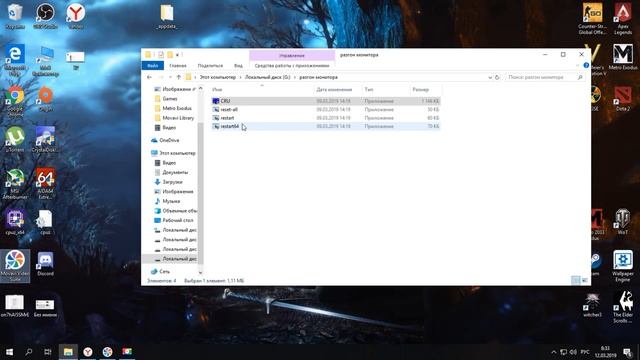Open the recent locations dropdown arrow

coord(170,77)
